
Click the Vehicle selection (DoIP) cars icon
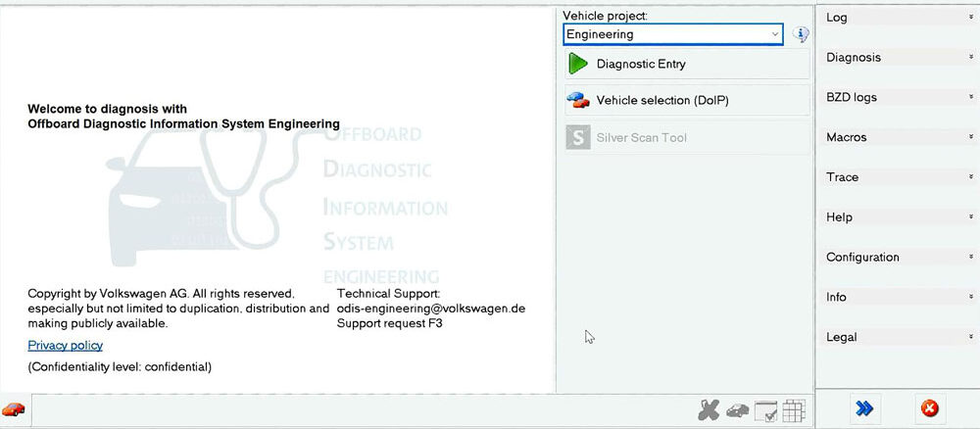click(x=577, y=100)
